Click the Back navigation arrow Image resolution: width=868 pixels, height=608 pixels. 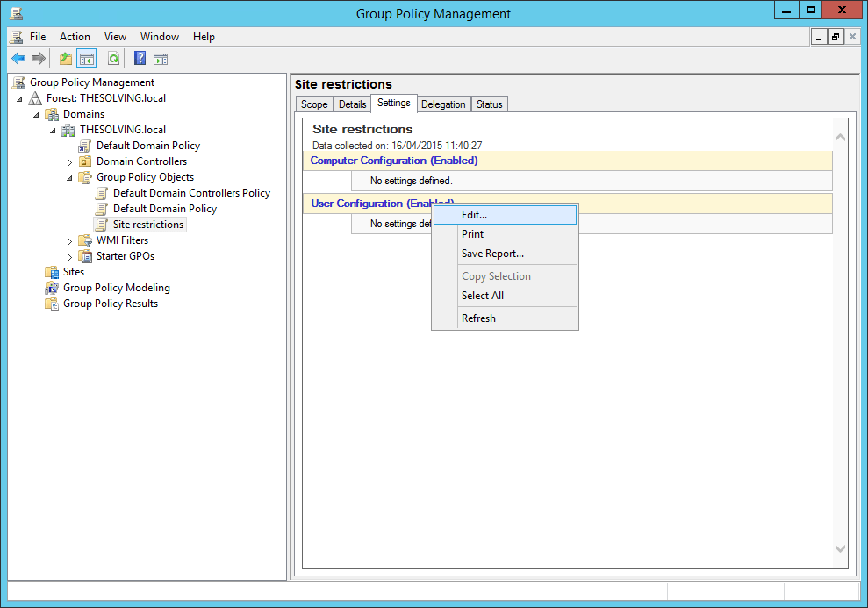18,58
